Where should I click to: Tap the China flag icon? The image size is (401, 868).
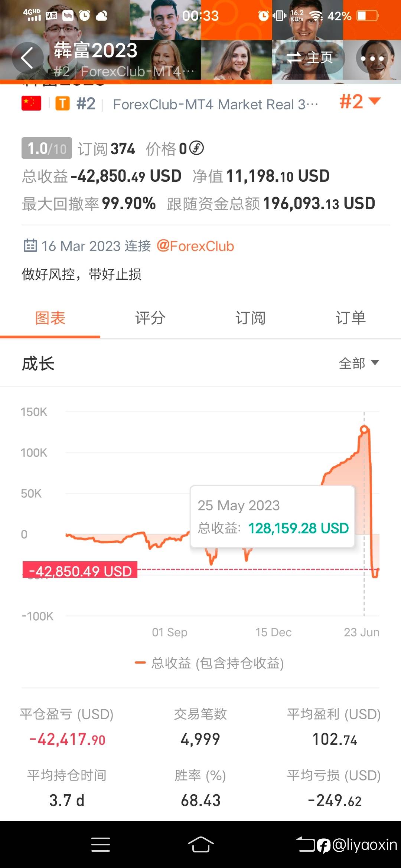pos(31,104)
